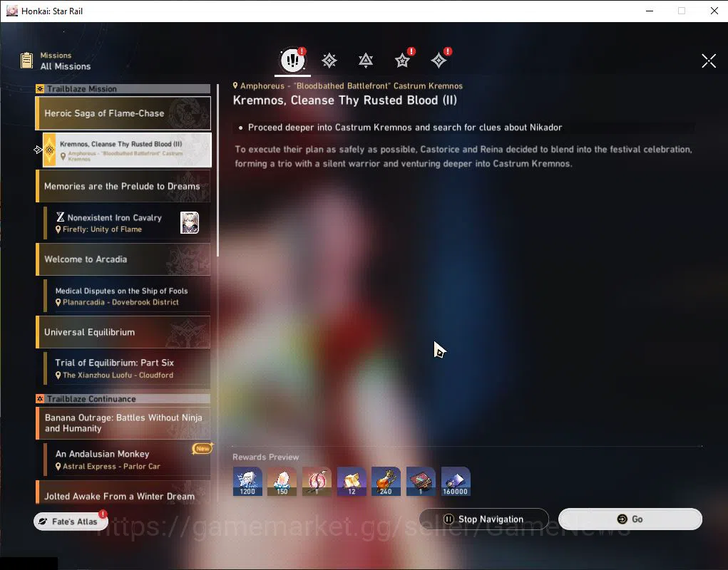Click Trailblaze Continuance section header
Screen dimensions: 728x570
123,399
